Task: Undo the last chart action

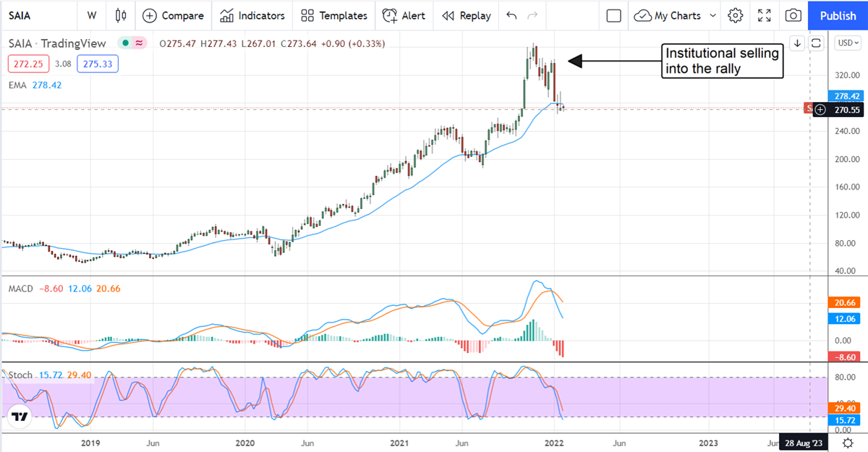Action: (512, 15)
